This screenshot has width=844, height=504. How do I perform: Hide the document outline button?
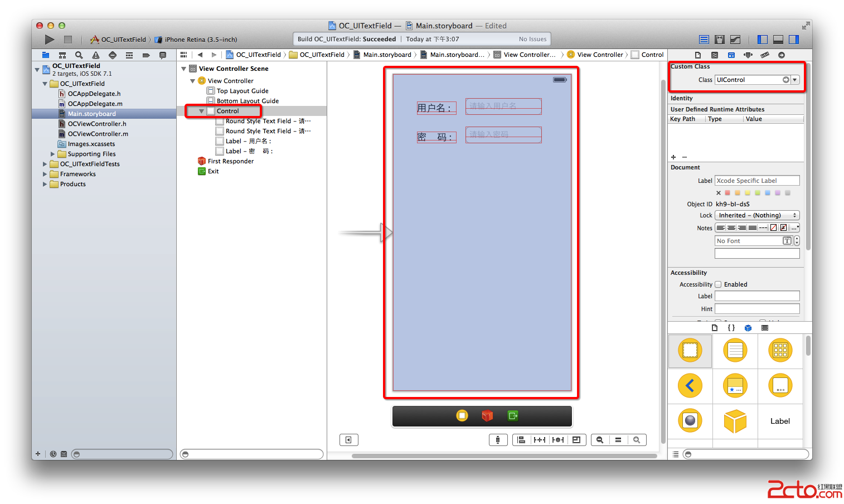pyautogui.click(x=348, y=440)
